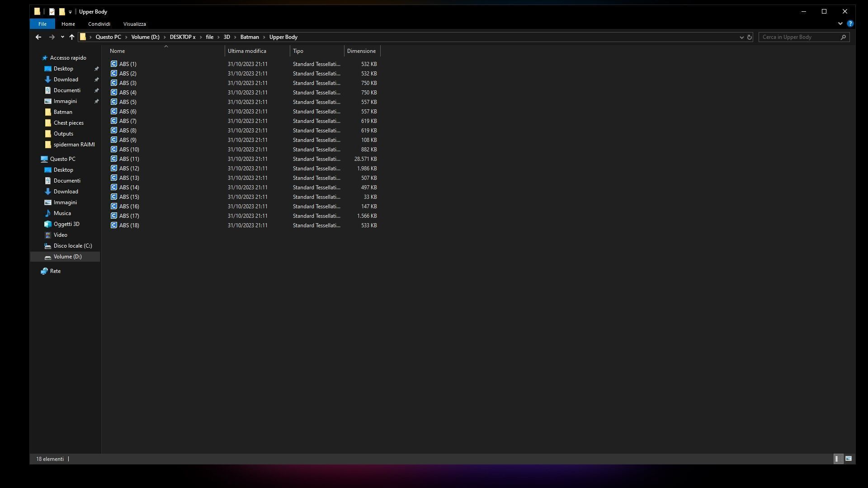The height and width of the screenshot is (488, 868).
Task: Switch to details view in status bar
Action: 837,459
